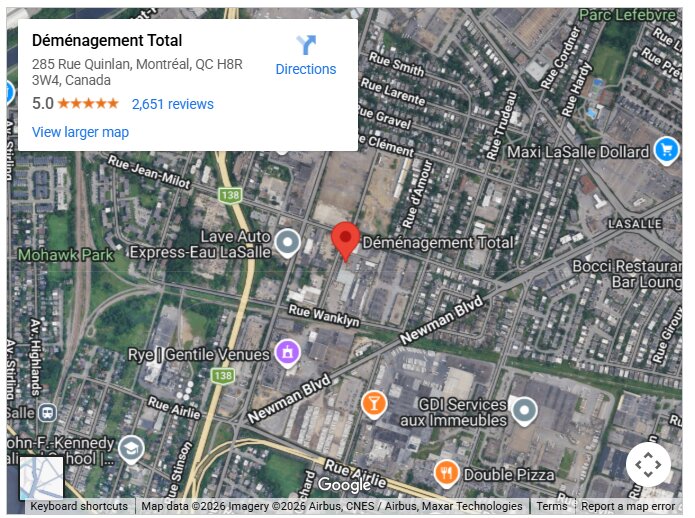This screenshot has width=695, height=518.
Task: Click the Directions arrow icon
Action: tap(306, 45)
